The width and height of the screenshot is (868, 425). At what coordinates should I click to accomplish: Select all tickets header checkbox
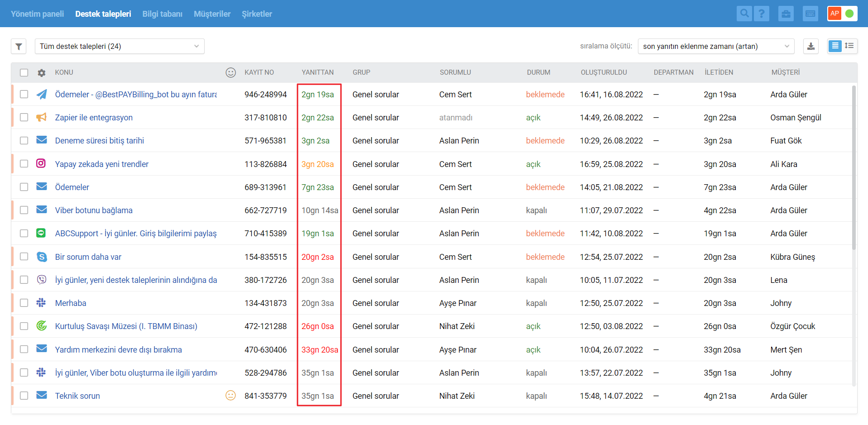coord(24,72)
